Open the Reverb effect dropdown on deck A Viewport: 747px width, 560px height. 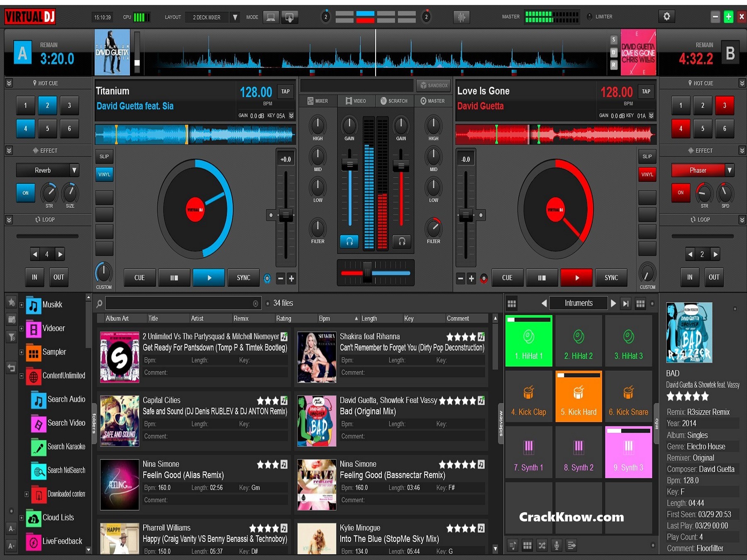(74, 170)
